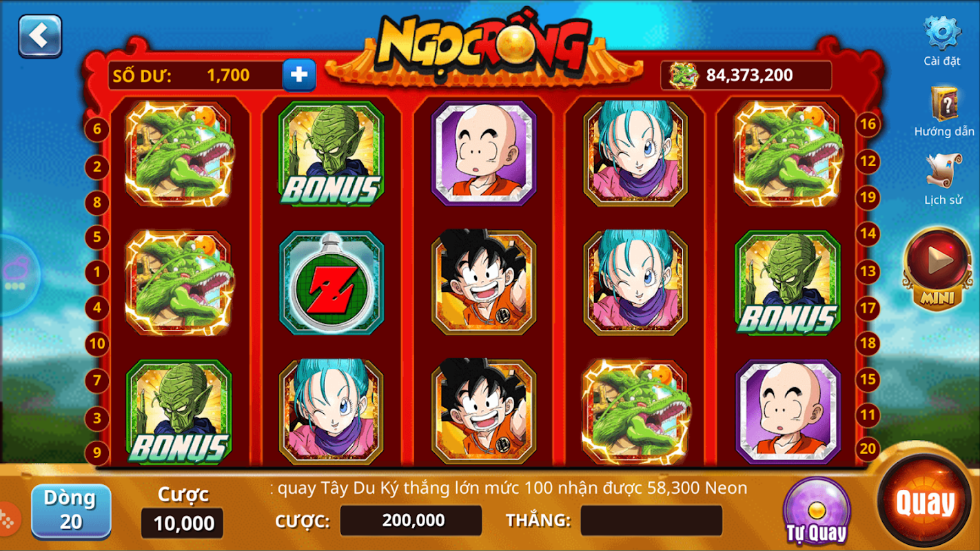Add balance with the blue plus icon
This screenshot has width=980, height=551.
coord(299,75)
